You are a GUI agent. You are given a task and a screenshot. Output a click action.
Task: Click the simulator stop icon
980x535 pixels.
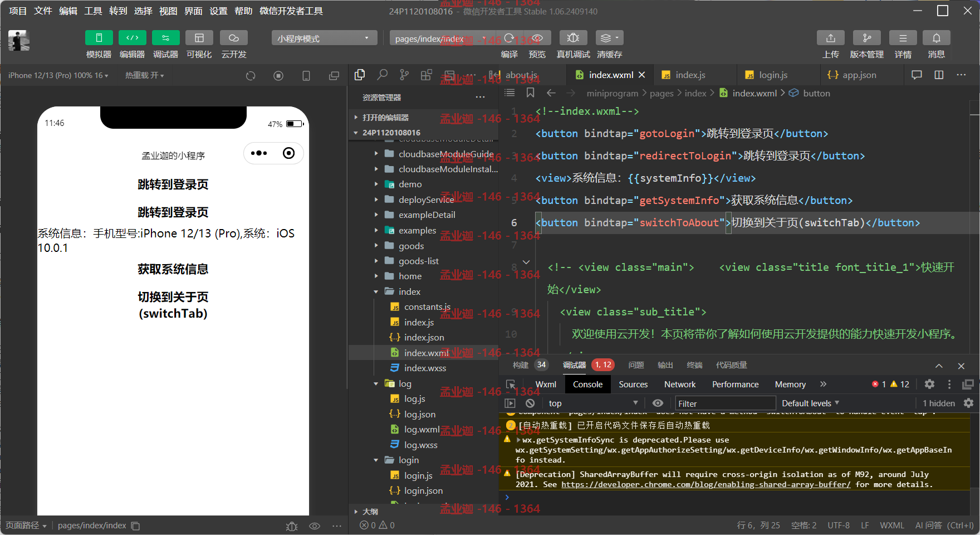pos(278,76)
